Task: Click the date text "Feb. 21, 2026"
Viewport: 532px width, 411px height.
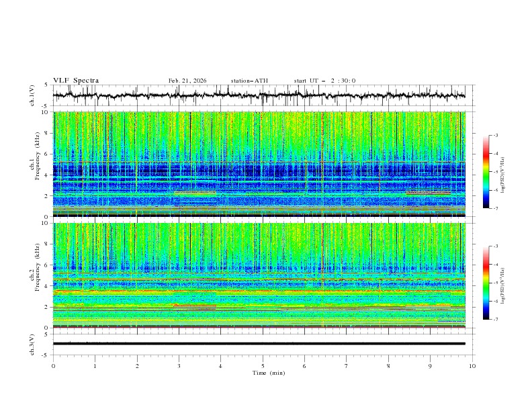Action: click(x=187, y=81)
